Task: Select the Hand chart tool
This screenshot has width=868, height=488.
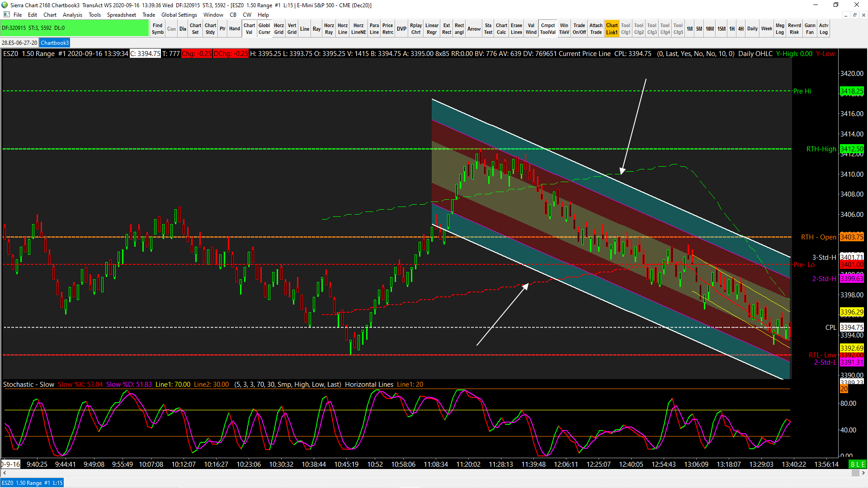Action: tap(234, 28)
